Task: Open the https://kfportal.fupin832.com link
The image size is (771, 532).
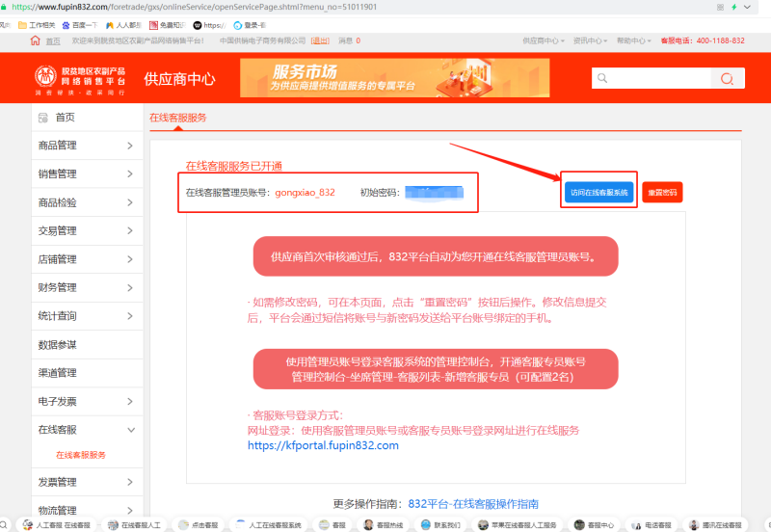Action: 323,445
